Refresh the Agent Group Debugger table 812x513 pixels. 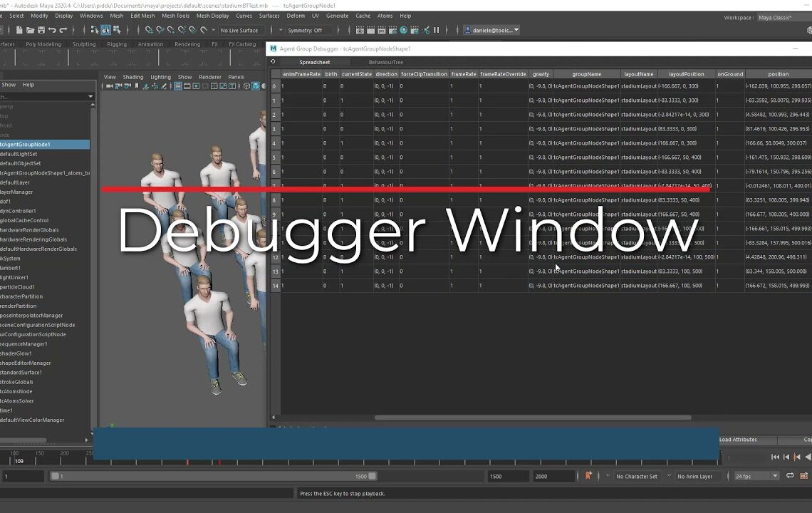coord(273,62)
